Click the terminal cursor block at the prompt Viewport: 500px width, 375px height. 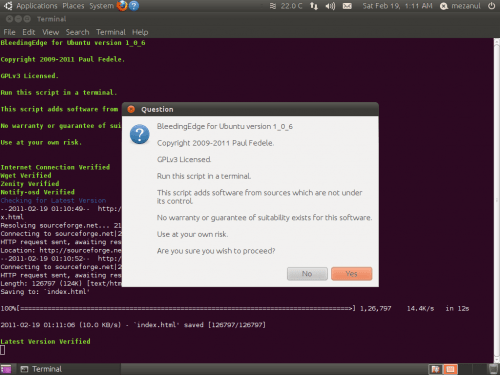[3, 350]
